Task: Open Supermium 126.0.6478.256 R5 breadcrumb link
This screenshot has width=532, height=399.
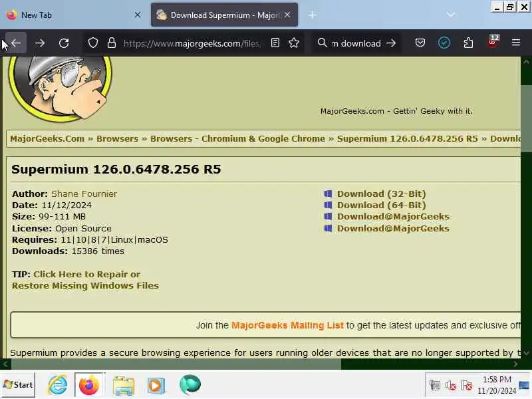Action: pos(407,139)
